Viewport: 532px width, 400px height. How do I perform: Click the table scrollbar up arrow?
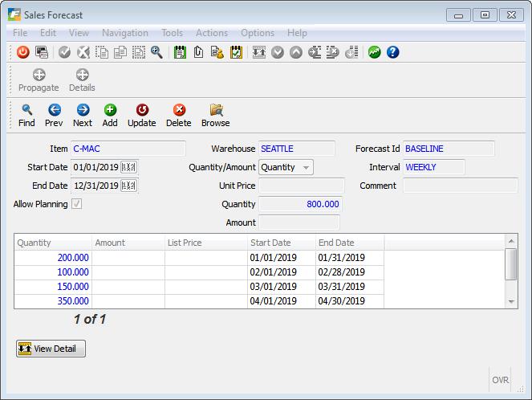(511, 242)
